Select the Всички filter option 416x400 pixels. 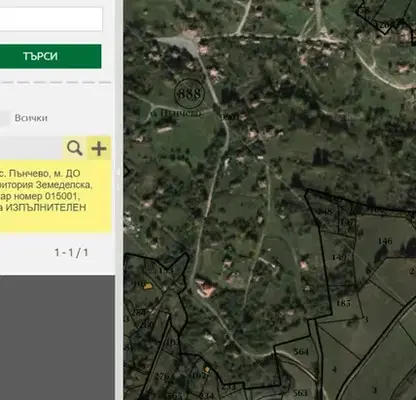31,118
